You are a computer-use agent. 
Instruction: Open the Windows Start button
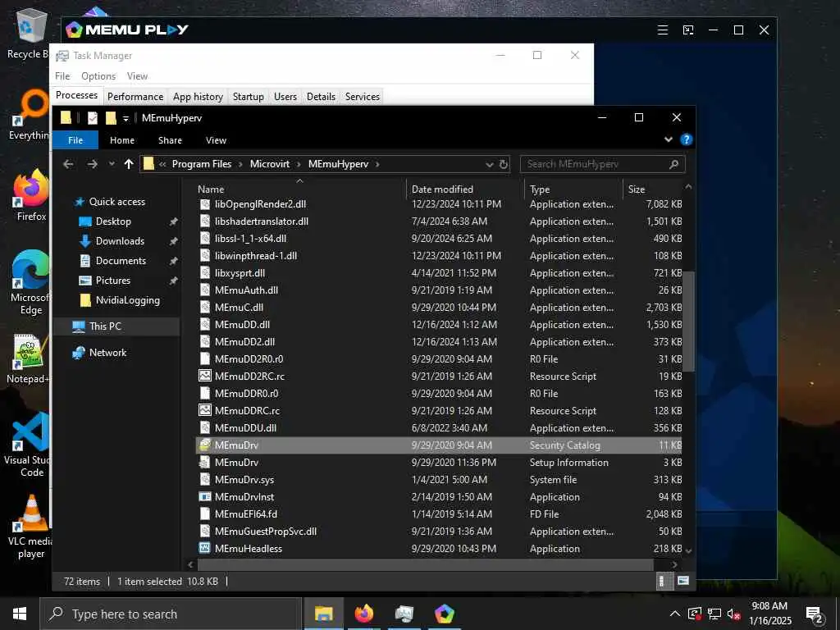point(20,614)
